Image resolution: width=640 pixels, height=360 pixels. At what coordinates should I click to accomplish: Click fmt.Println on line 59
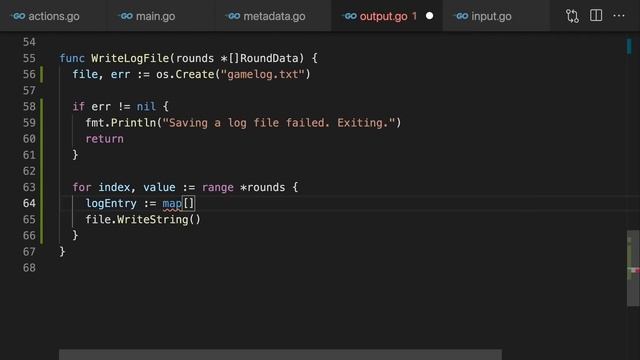click(x=121, y=123)
